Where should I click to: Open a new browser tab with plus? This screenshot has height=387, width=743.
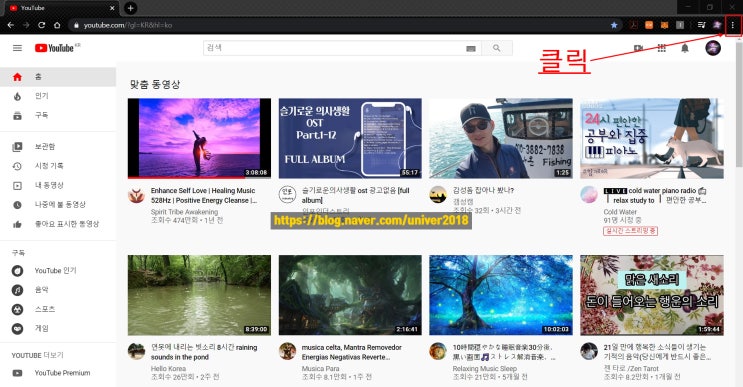tap(130, 8)
